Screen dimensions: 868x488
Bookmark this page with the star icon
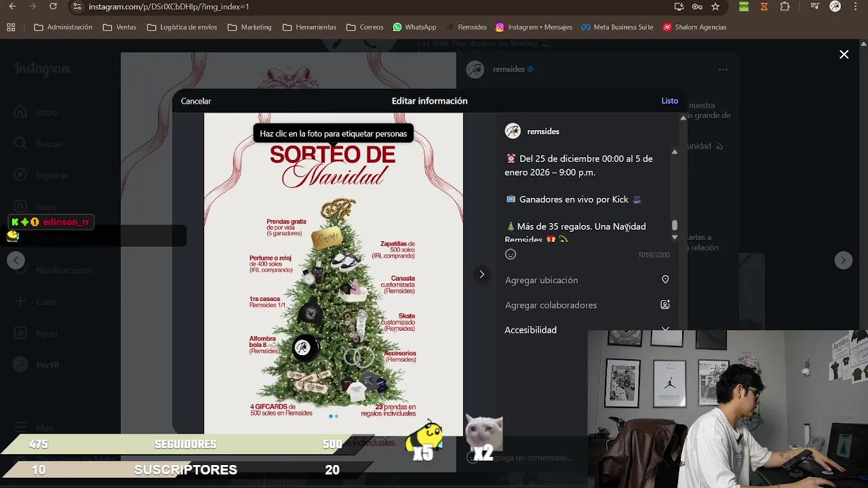[x=715, y=7]
